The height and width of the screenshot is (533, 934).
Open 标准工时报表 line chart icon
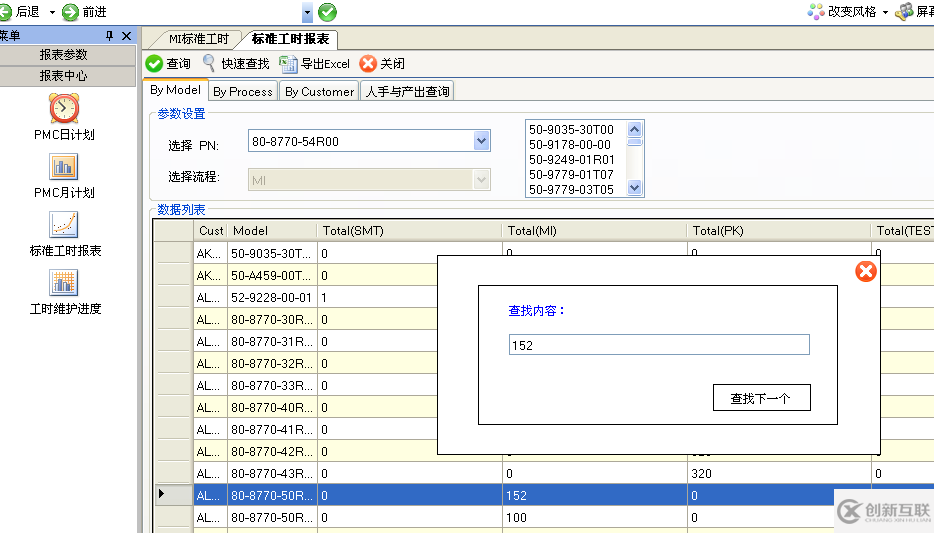64,225
